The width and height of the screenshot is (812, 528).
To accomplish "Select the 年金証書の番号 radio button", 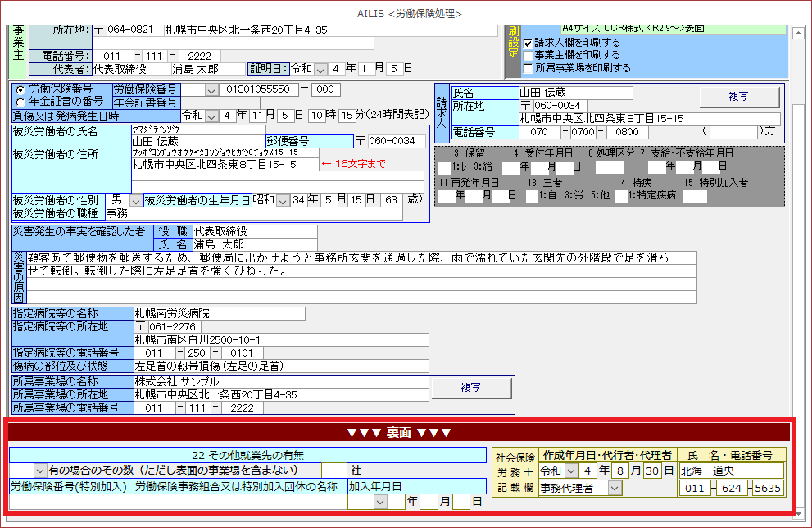I will tap(20, 102).
